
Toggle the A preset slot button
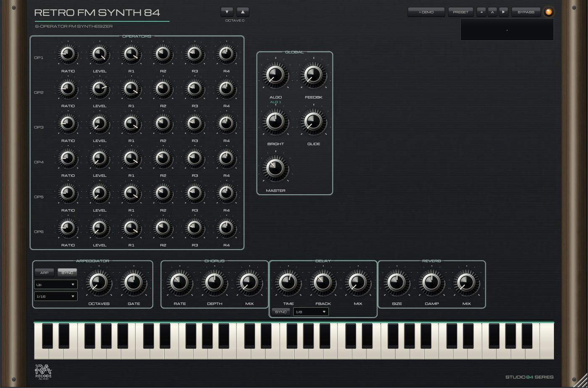492,12
